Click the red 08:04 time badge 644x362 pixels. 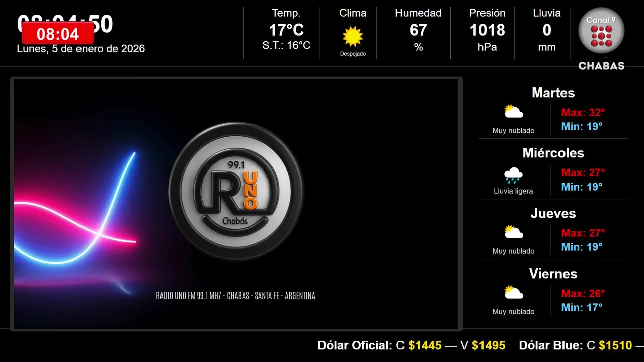[x=58, y=34]
